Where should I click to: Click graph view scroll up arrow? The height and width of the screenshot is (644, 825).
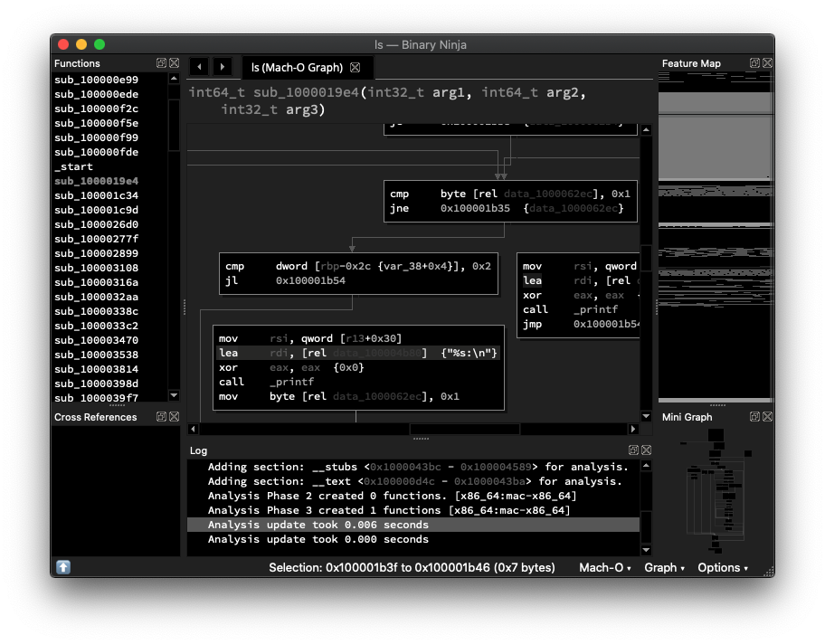pyautogui.click(x=646, y=129)
